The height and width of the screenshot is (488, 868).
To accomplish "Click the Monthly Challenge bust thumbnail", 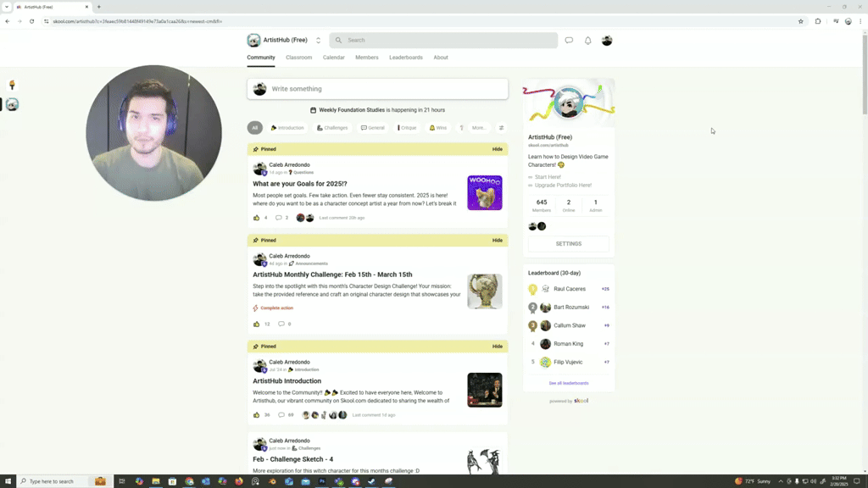I will (x=484, y=291).
